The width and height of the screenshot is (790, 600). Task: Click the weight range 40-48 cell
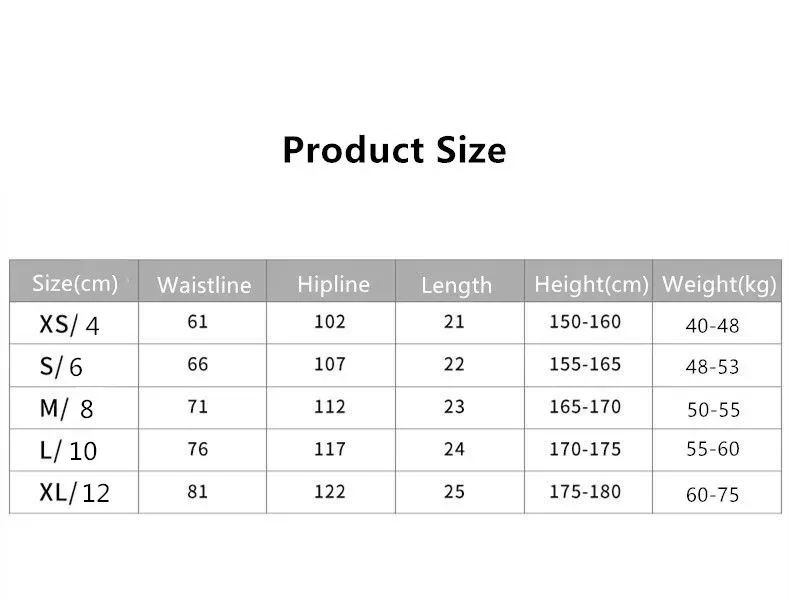pos(713,325)
